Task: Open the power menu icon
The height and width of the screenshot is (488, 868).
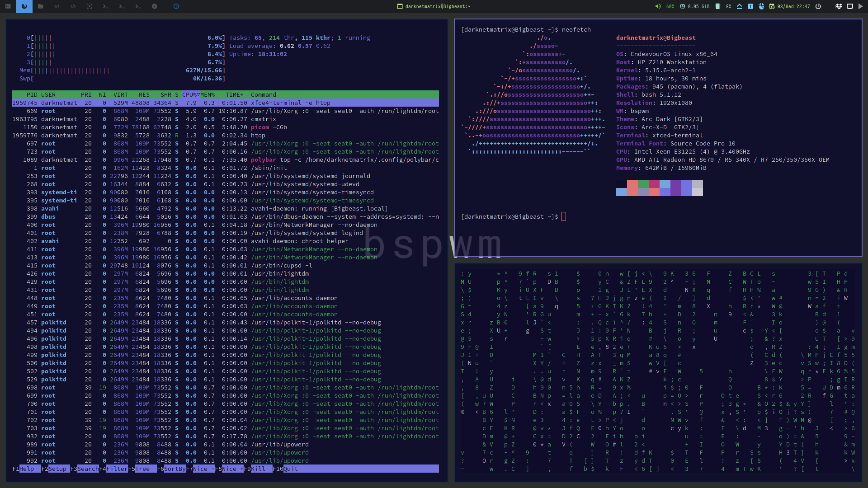Action: tap(818, 6)
